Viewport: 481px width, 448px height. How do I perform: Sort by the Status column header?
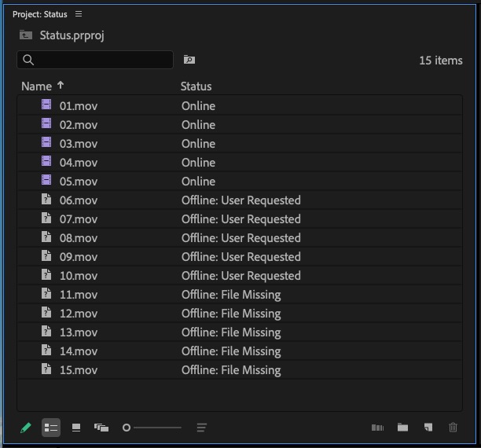tap(196, 86)
